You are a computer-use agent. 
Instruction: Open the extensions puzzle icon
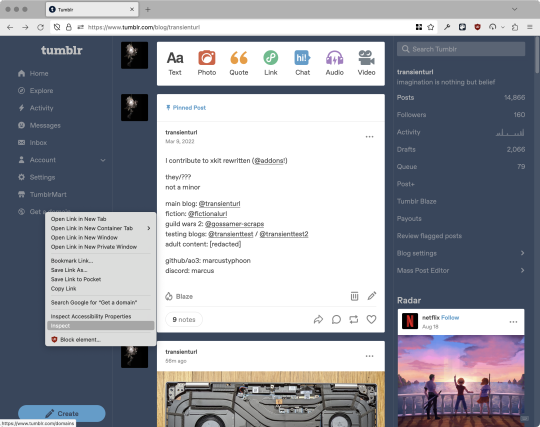tap(515, 27)
